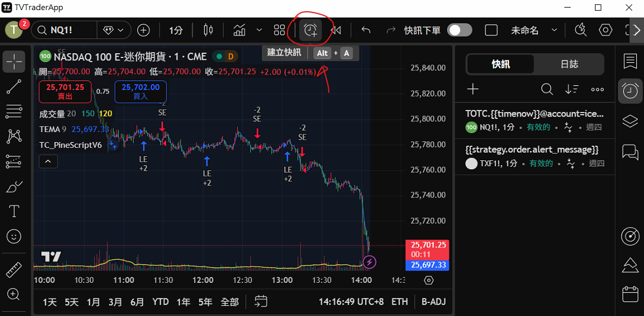Open the object tree layers panel

click(630, 122)
